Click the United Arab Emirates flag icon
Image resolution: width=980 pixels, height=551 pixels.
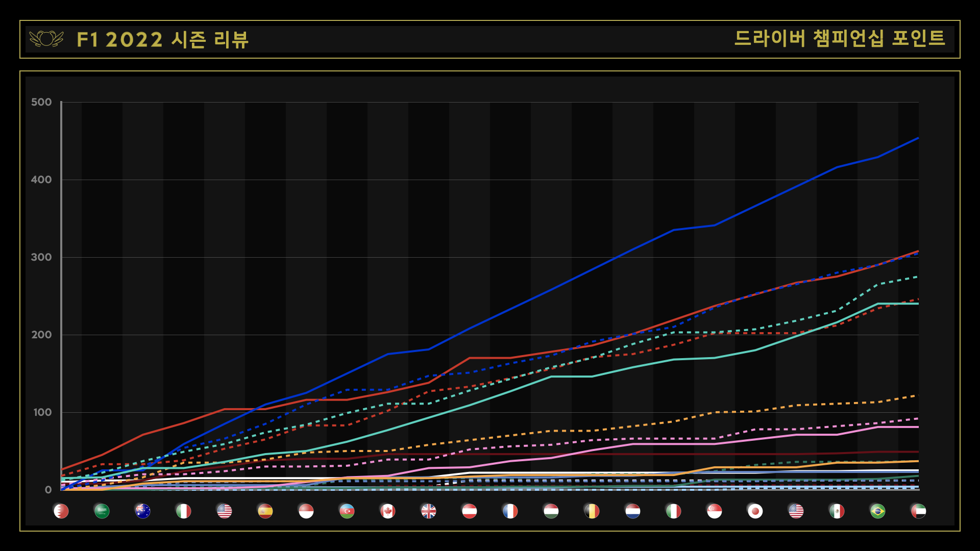point(919,511)
